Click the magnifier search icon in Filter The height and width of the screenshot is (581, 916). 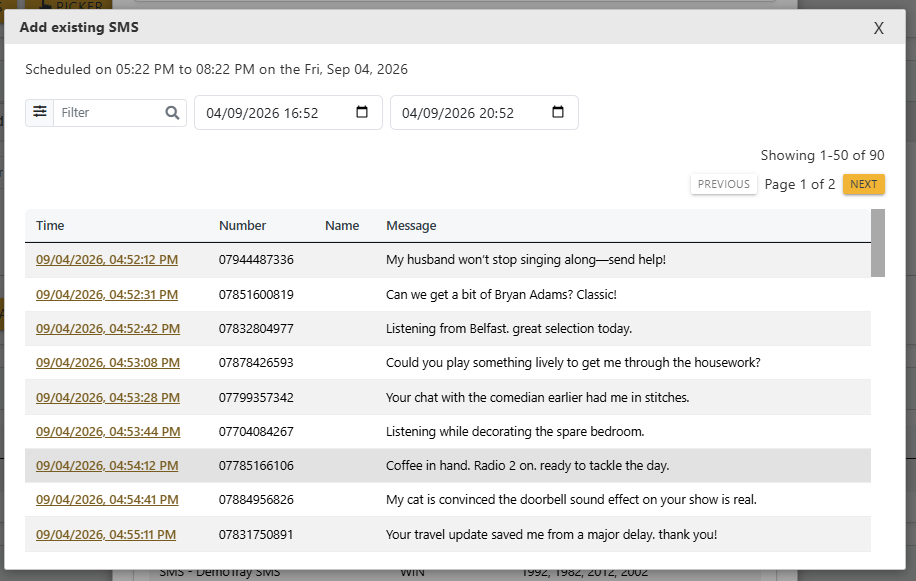[x=172, y=113]
